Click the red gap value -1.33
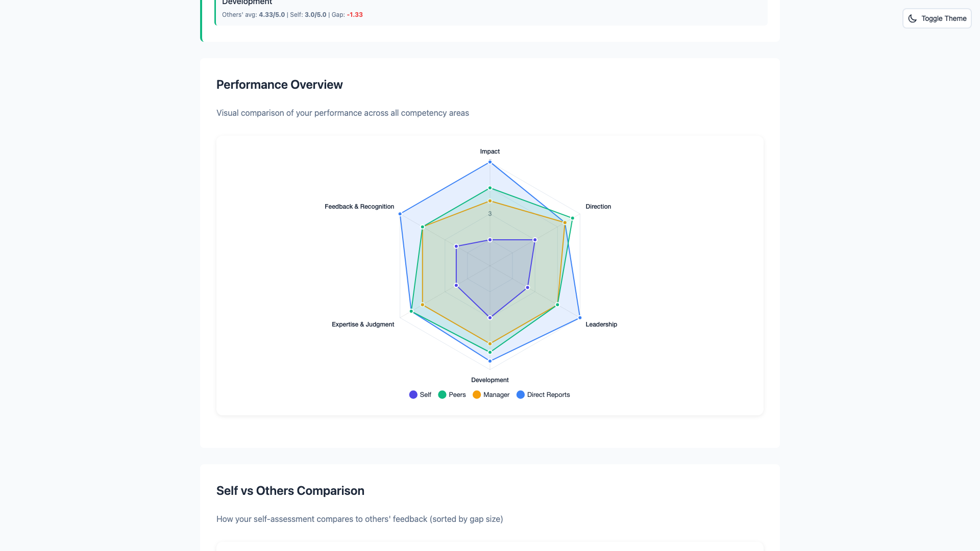This screenshot has width=980, height=551. [x=355, y=15]
